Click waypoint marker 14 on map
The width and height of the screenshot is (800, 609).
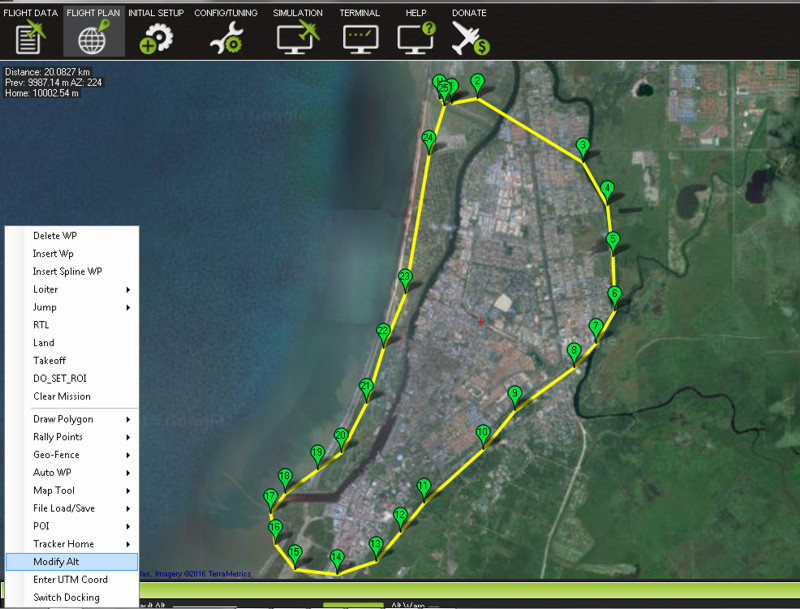pyautogui.click(x=337, y=558)
